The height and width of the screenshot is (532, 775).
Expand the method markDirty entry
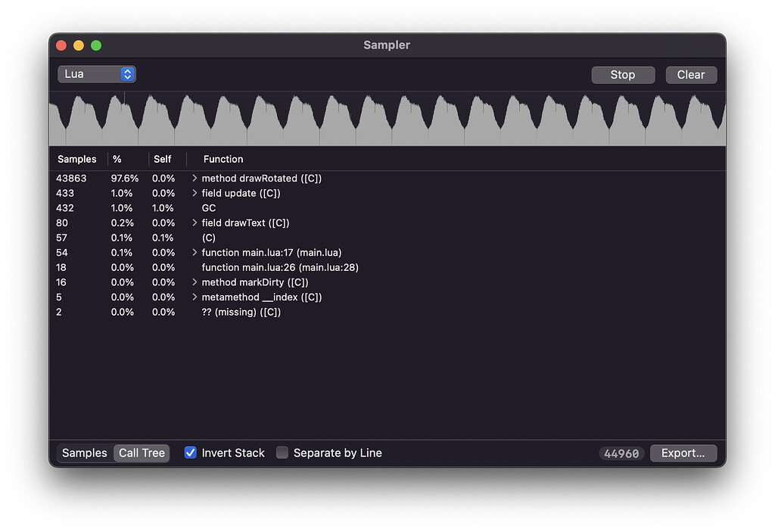pyautogui.click(x=194, y=282)
